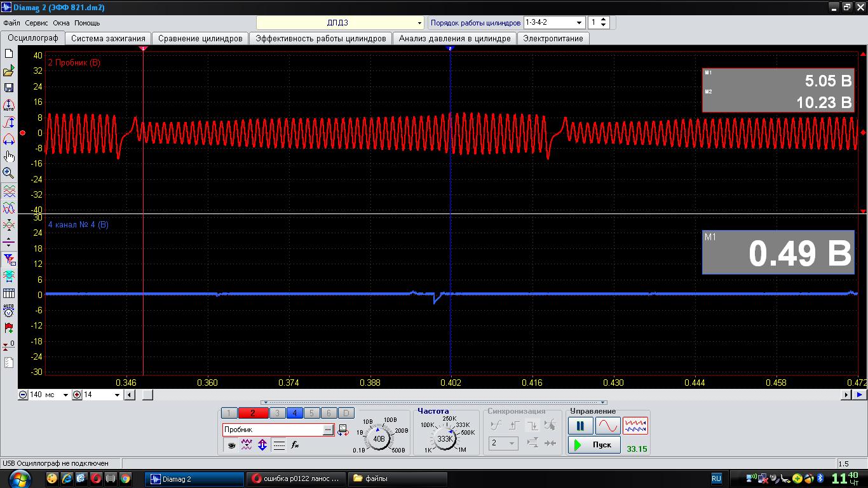Toggle red channel 2 button
The width and height of the screenshot is (868, 488).
(x=253, y=413)
